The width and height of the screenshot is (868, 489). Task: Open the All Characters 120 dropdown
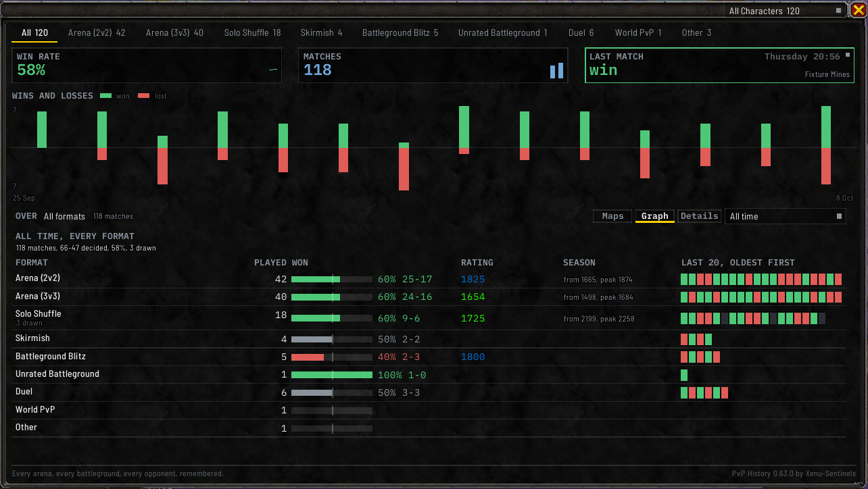785,11
